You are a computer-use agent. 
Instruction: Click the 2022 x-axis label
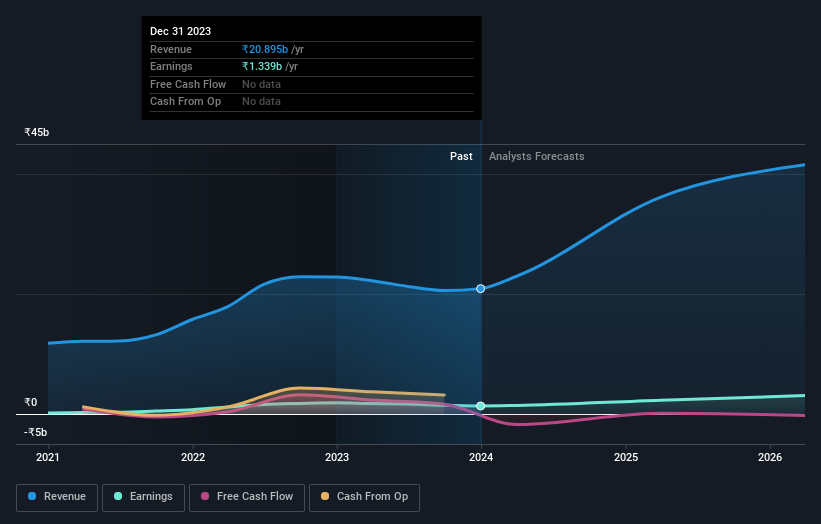tap(193, 458)
